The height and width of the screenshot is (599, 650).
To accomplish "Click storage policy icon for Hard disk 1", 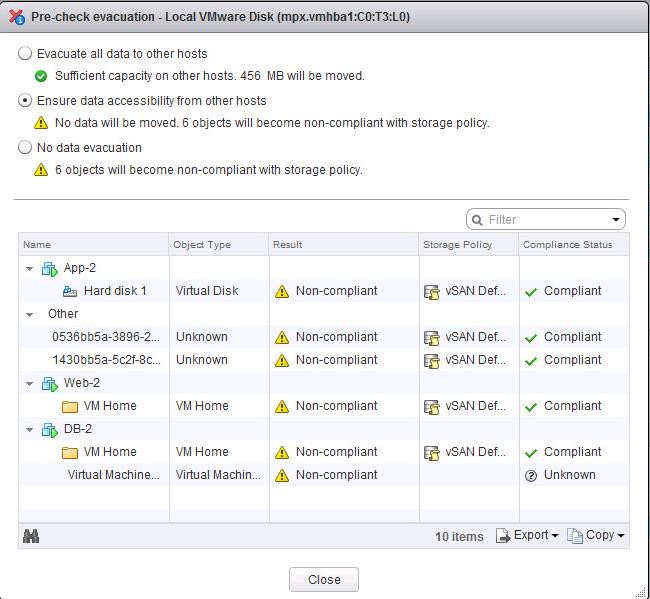I will (x=432, y=292).
